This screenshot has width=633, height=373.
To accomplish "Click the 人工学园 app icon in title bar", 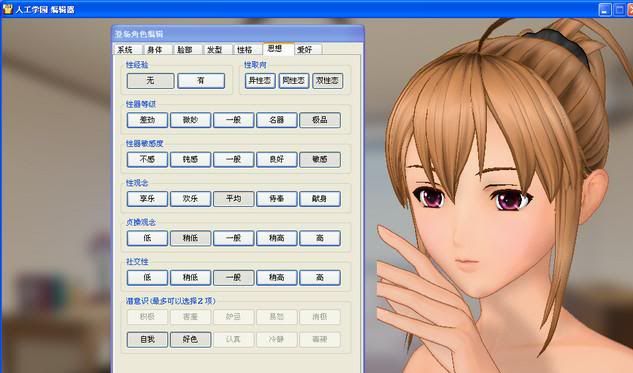I will tap(7, 9).
